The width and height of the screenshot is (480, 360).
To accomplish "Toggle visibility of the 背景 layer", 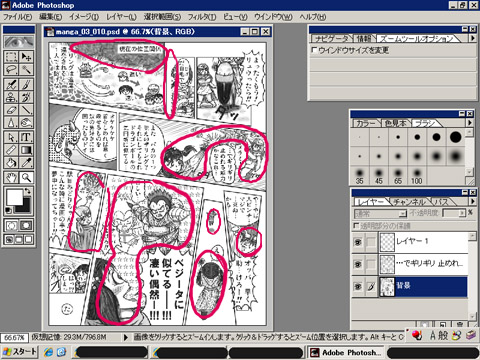I will pyautogui.click(x=358, y=286).
